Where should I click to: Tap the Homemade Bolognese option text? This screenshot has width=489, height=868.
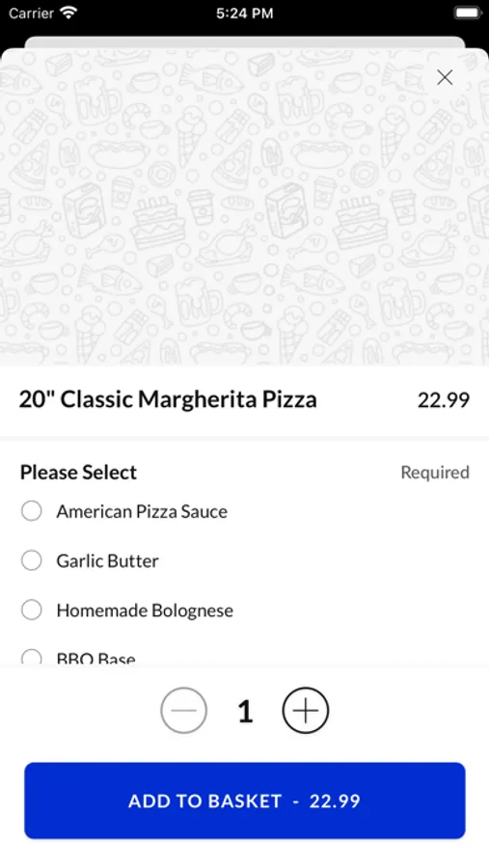pos(145,610)
